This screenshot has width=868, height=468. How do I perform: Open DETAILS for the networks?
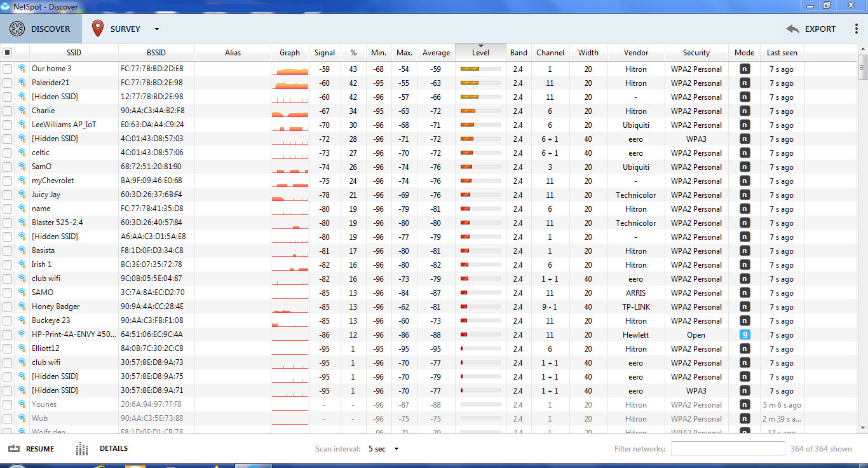[113, 449]
